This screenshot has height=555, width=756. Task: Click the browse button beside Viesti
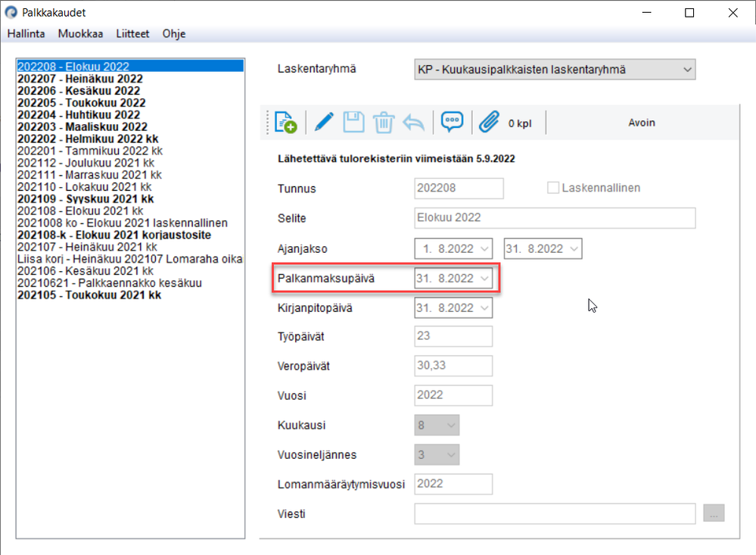coord(713,513)
